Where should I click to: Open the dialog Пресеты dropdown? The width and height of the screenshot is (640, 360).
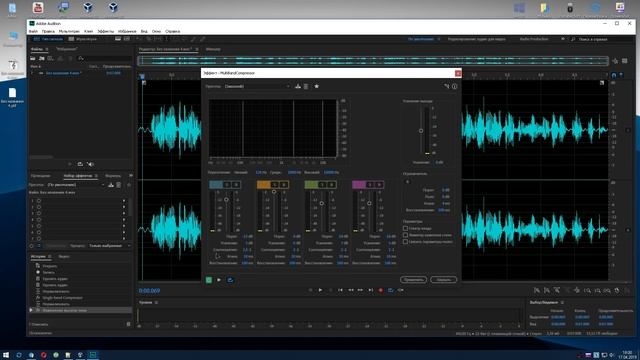[x=258, y=87]
